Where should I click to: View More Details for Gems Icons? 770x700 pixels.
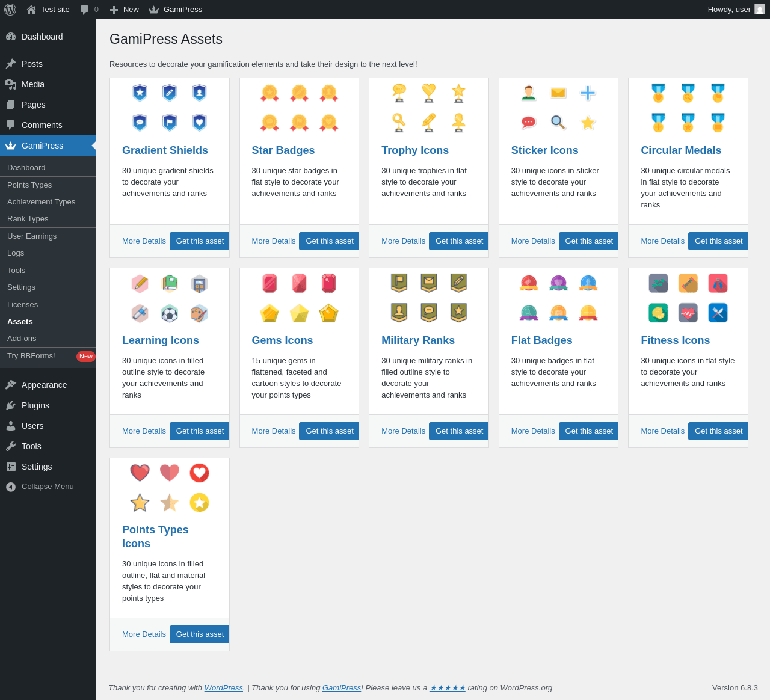(x=274, y=431)
